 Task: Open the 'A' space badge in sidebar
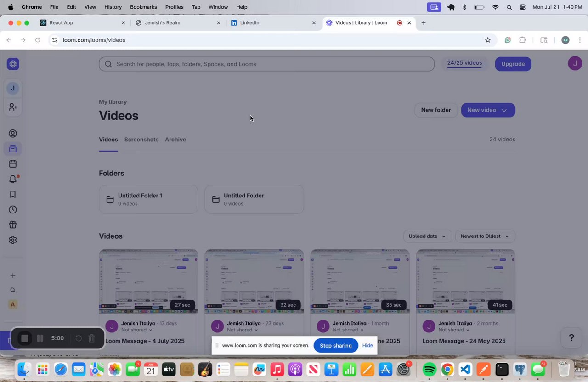pos(13,304)
